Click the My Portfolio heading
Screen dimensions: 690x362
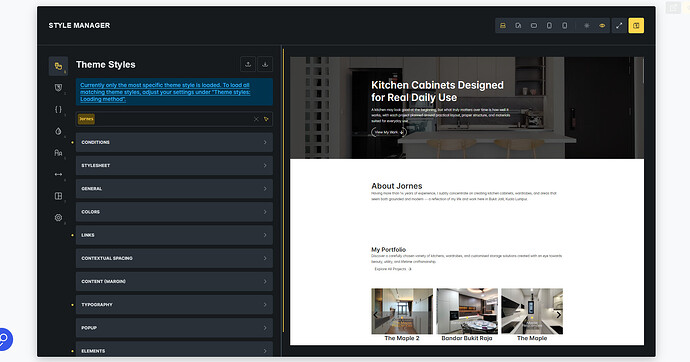tap(389, 249)
